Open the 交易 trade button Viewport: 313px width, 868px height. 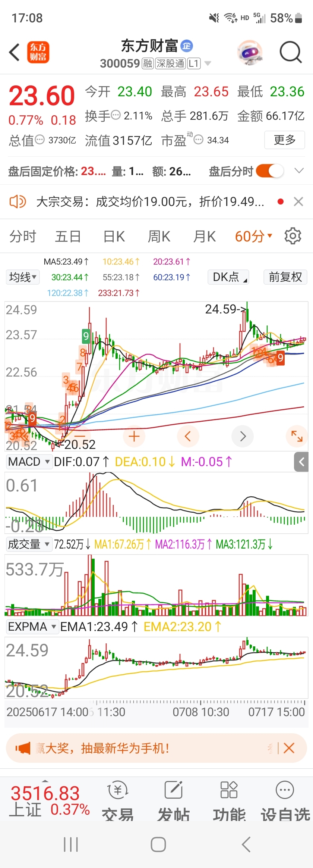118,800
